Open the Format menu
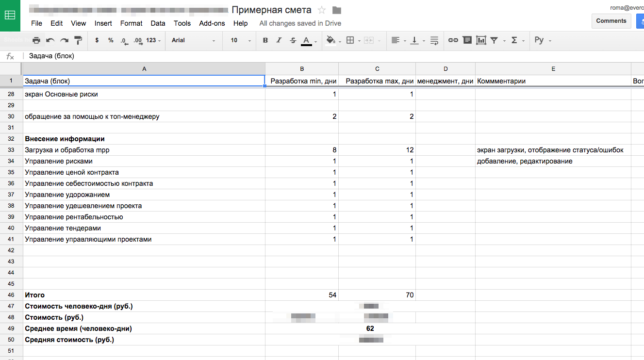644x360 pixels. [131, 23]
